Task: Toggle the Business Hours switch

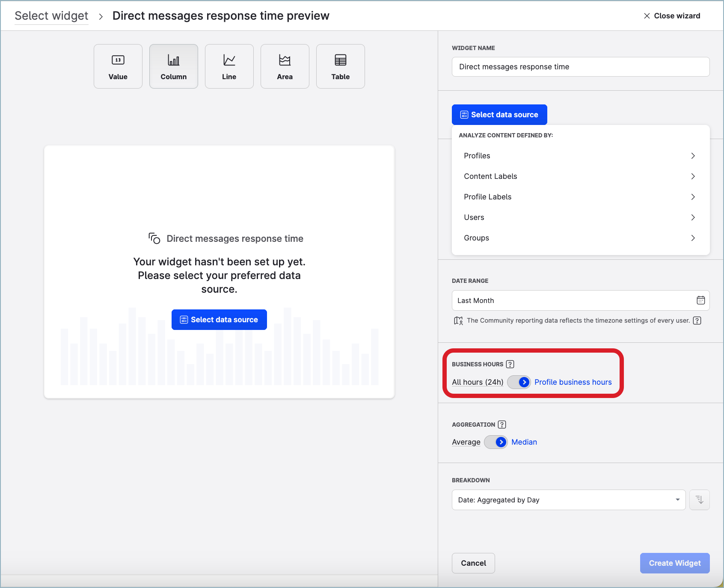Action: click(519, 382)
